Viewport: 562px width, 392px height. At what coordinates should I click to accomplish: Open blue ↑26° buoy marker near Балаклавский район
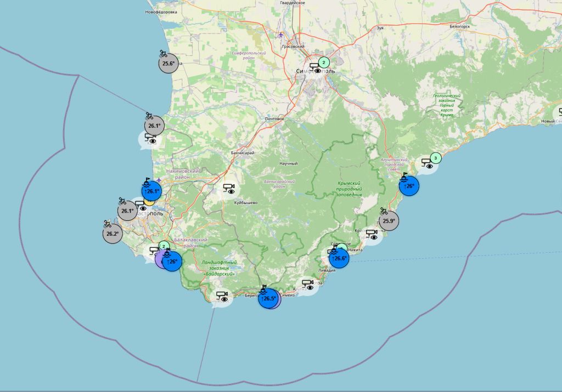(172, 262)
